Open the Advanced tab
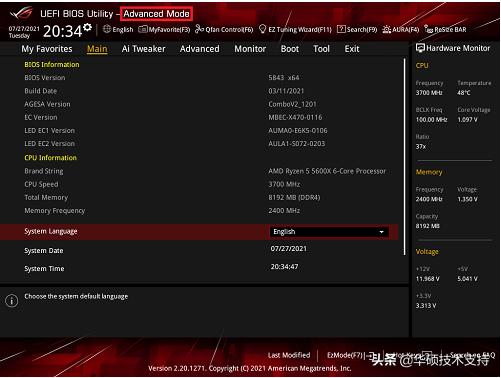Image resolution: width=501 pixels, height=378 pixels. [200, 49]
